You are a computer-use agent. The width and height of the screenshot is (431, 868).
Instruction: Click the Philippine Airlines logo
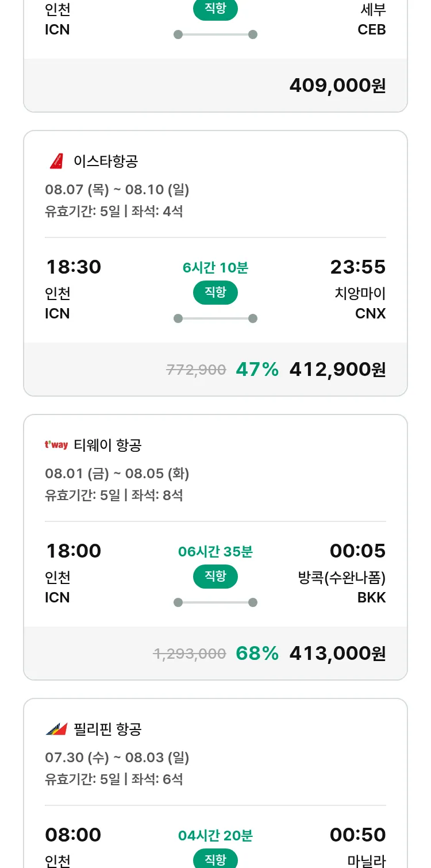click(56, 729)
